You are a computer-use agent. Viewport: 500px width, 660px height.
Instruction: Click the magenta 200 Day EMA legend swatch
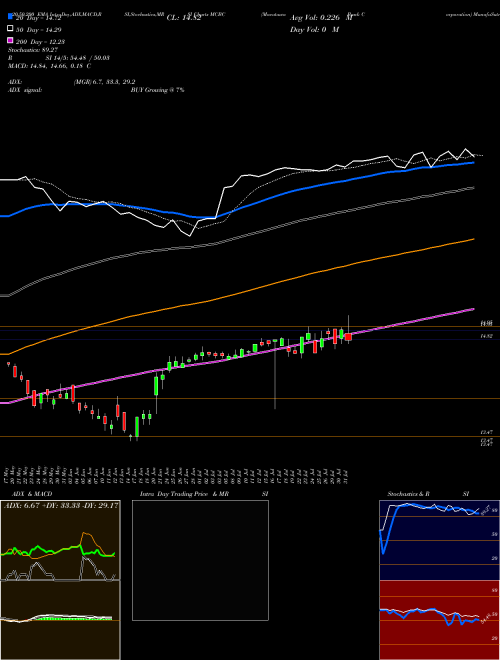[x=10, y=41]
